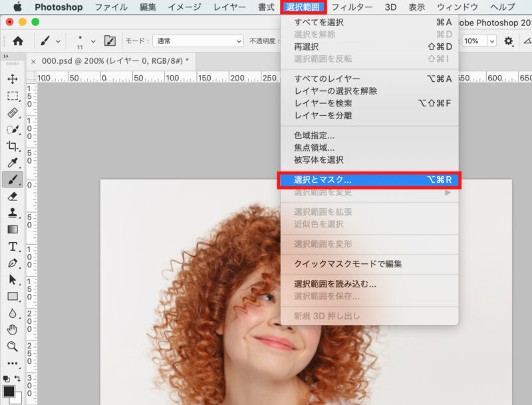Open the Apple menu
The image size is (532, 405).
(x=18, y=7)
